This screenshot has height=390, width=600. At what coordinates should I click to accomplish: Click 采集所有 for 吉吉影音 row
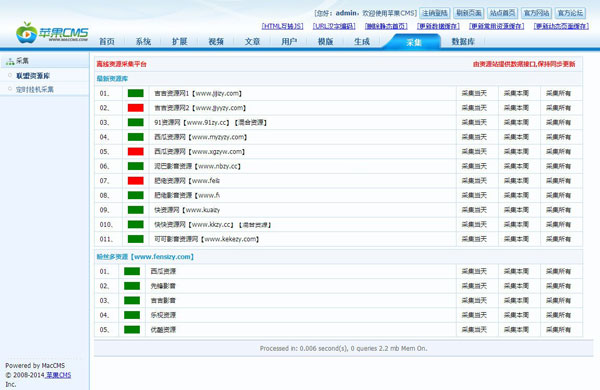[558, 300]
